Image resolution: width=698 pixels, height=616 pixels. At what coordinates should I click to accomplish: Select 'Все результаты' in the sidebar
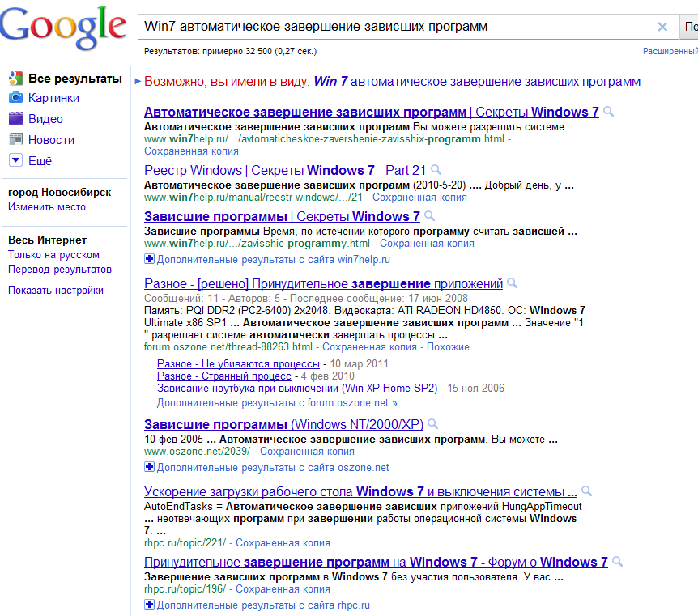75,79
